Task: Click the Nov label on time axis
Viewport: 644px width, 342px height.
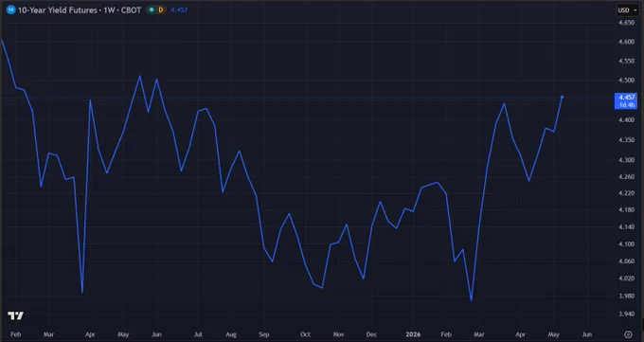Action: pyautogui.click(x=338, y=334)
